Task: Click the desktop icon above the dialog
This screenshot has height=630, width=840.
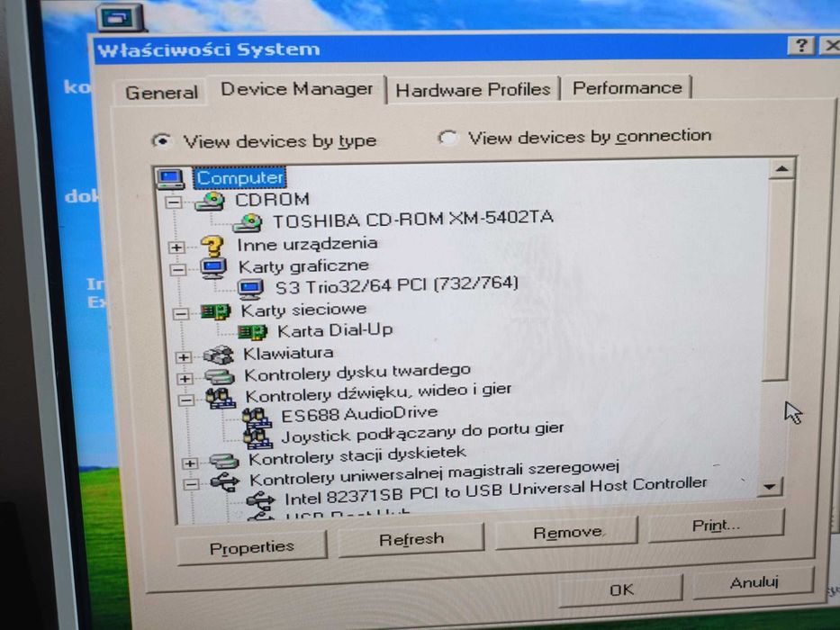Action: point(120,18)
